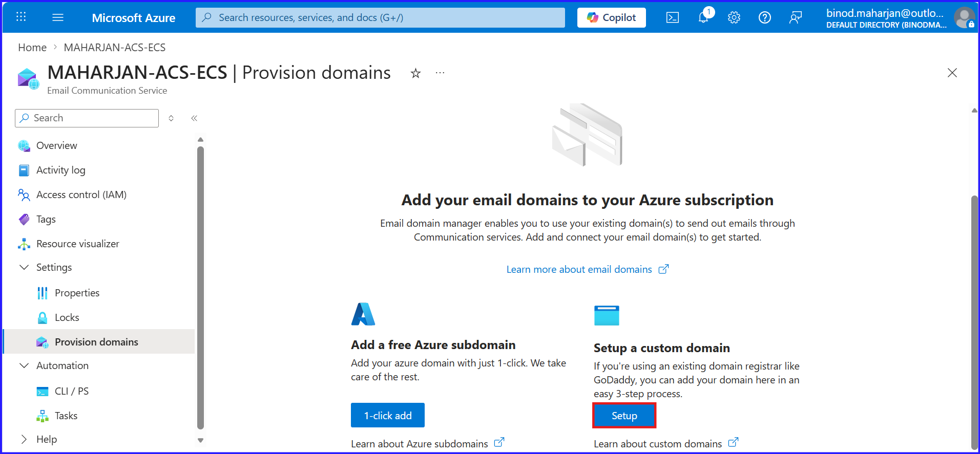
Task: Click the Resource visualizer icon
Action: (24, 244)
